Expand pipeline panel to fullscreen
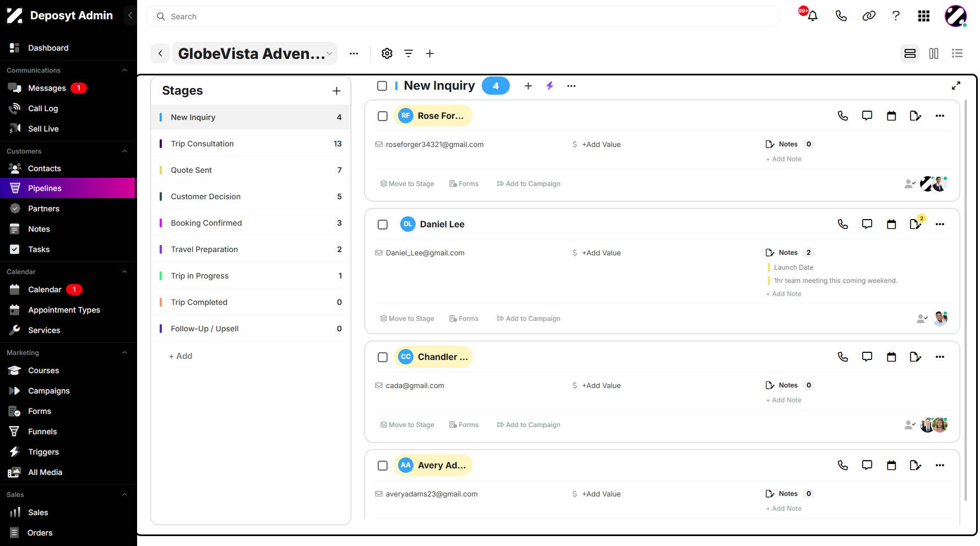980x546 pixels. pyautogui.click(x=956, y=86)
